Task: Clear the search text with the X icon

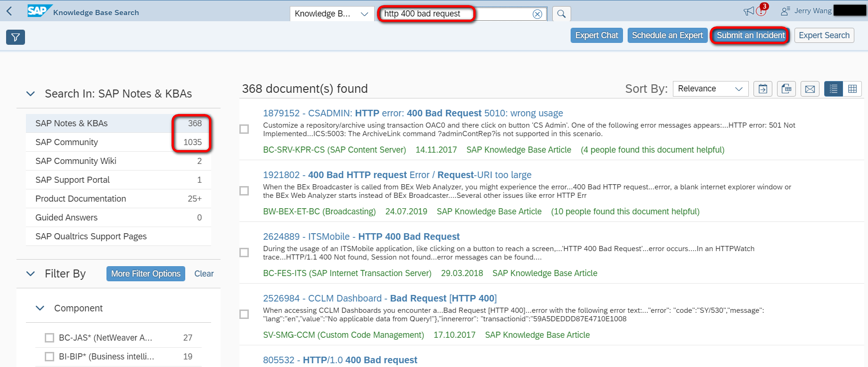Action: click(x=537, y=14)
